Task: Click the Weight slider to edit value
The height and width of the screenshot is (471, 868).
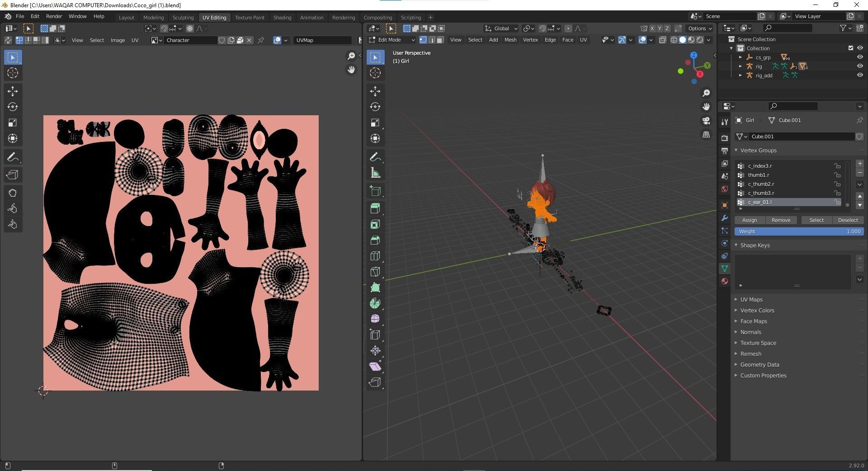Action: coord(799,231)
